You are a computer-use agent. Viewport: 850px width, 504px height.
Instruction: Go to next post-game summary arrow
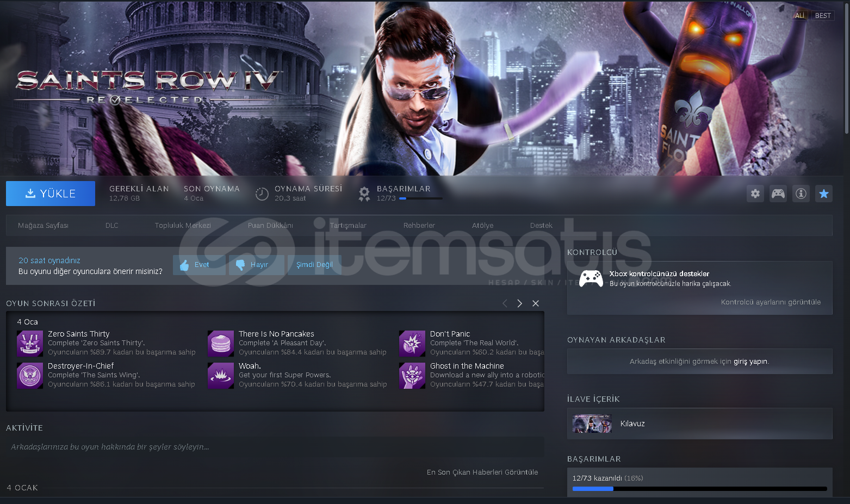point(520,303)
